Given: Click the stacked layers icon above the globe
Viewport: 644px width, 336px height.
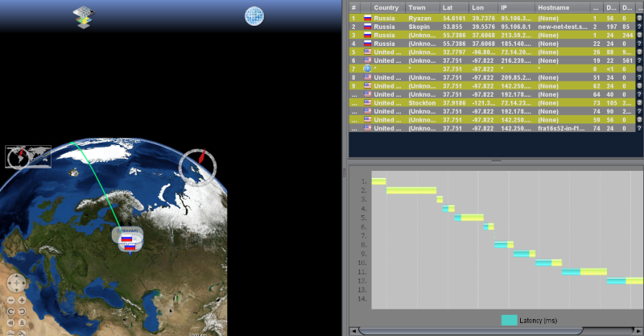Looking at the screenshot, I should 83,16.
